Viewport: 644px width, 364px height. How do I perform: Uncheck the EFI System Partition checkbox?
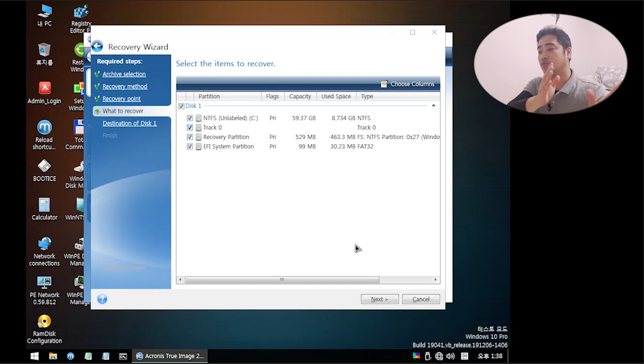(190, 146)
